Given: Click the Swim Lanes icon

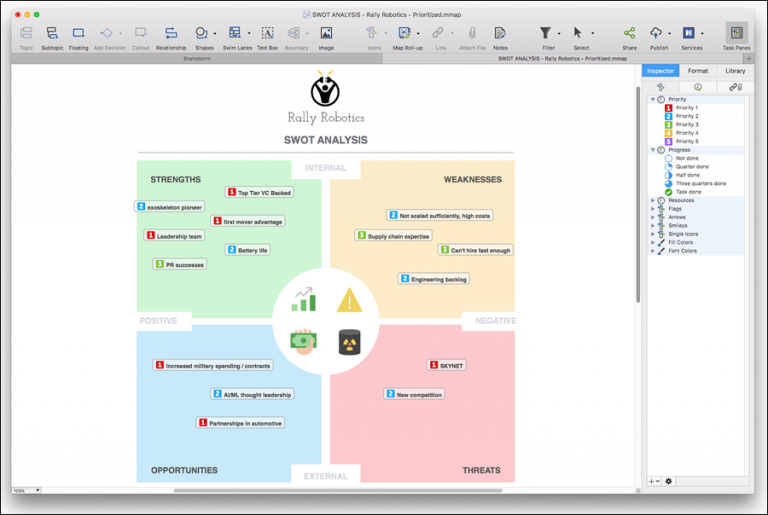Looking at the screenshot, I should coord(235,33).
